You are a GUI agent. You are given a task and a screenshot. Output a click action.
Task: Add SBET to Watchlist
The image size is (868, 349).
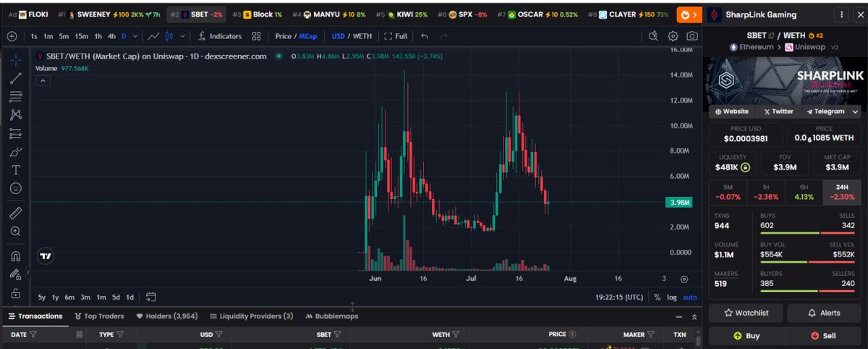(745, 313)
